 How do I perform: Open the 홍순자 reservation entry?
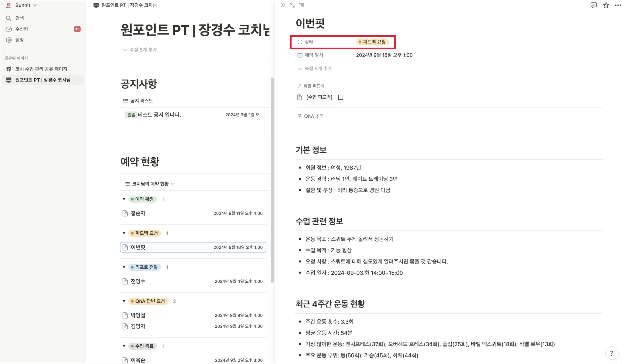click(138, 213)
